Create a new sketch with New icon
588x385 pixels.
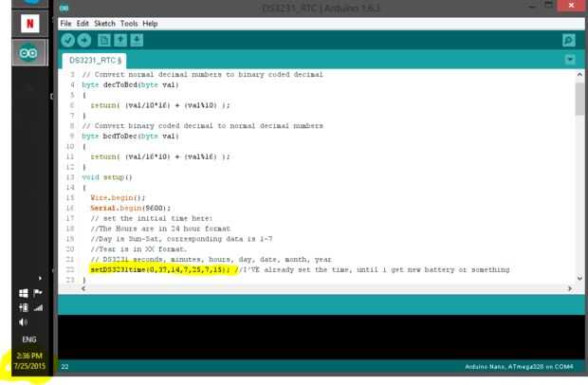[104, 40]
